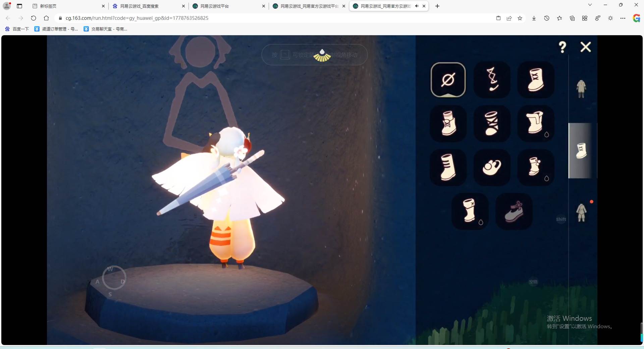This screenshot has width=644, height=349.
Task: Equip the round clog slipper
Action: tap(492, 167)
